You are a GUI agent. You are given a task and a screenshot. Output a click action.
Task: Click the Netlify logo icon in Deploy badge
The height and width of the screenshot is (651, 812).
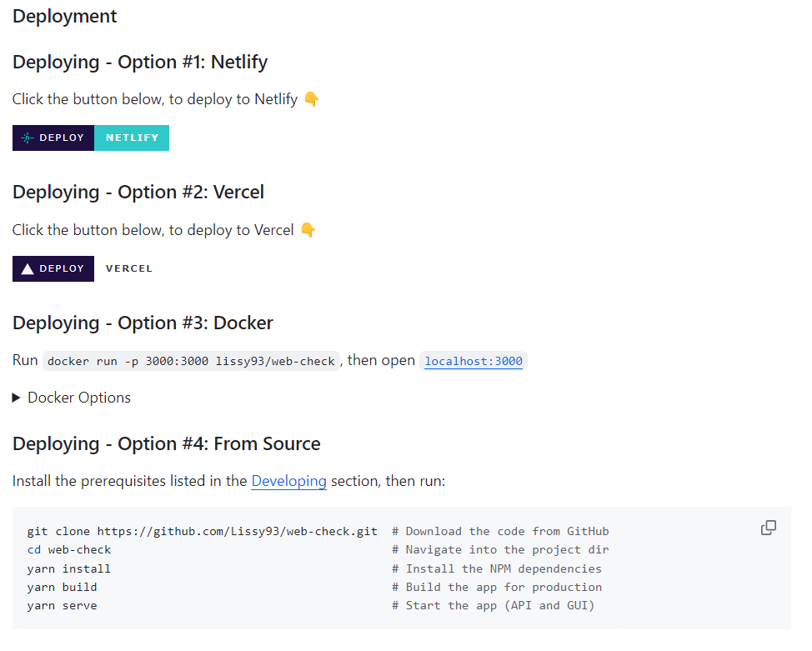coord(27,138)
